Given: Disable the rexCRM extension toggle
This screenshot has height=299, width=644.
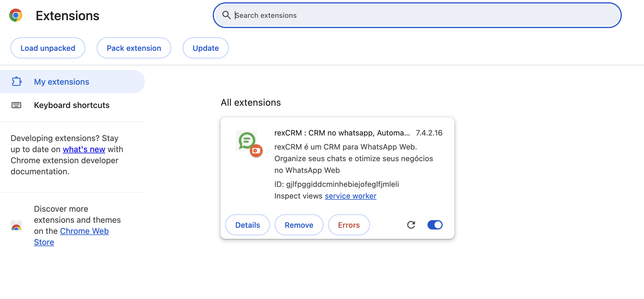Looking at the screenshot, I should [x=435, y=225].
